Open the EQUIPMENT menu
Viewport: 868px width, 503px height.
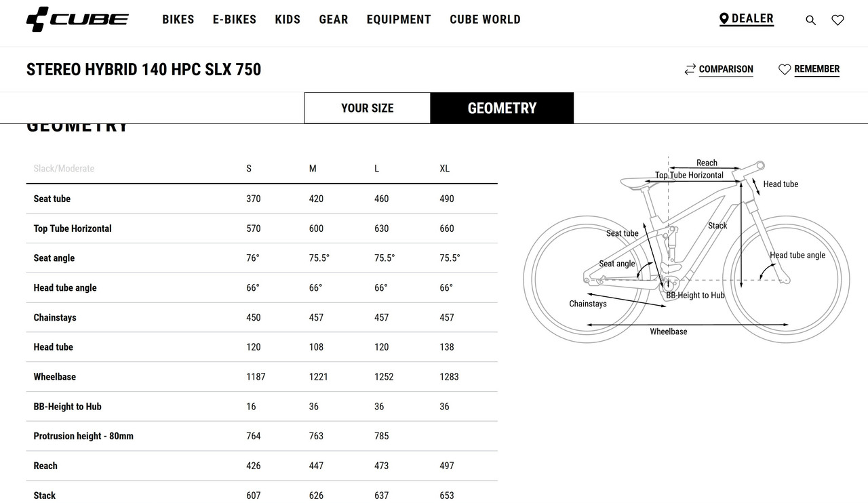point(399,20)
